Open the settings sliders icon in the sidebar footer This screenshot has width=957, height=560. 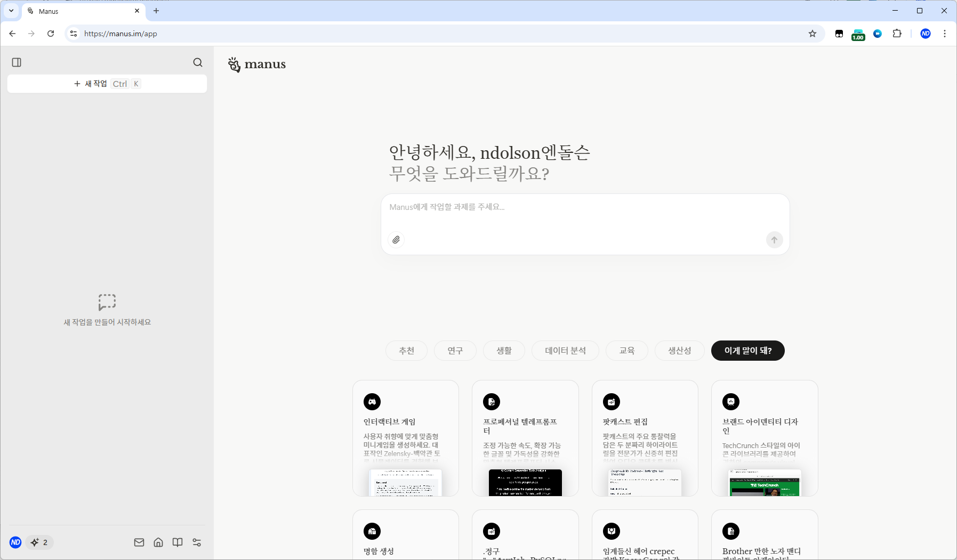coord(197,542)
